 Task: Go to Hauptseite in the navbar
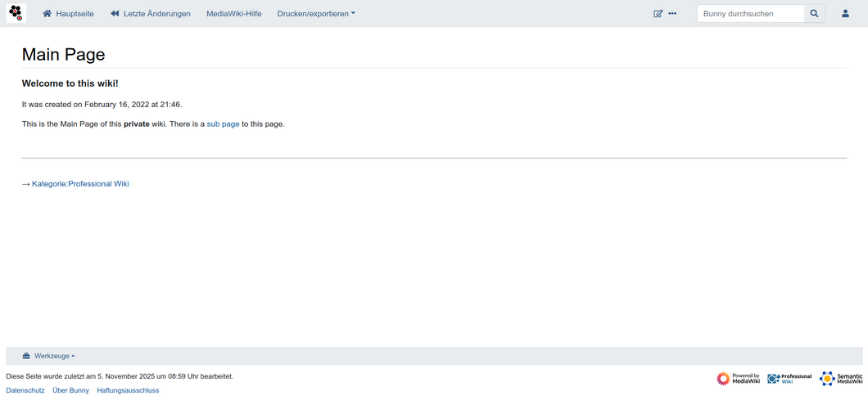click(68, 14)
